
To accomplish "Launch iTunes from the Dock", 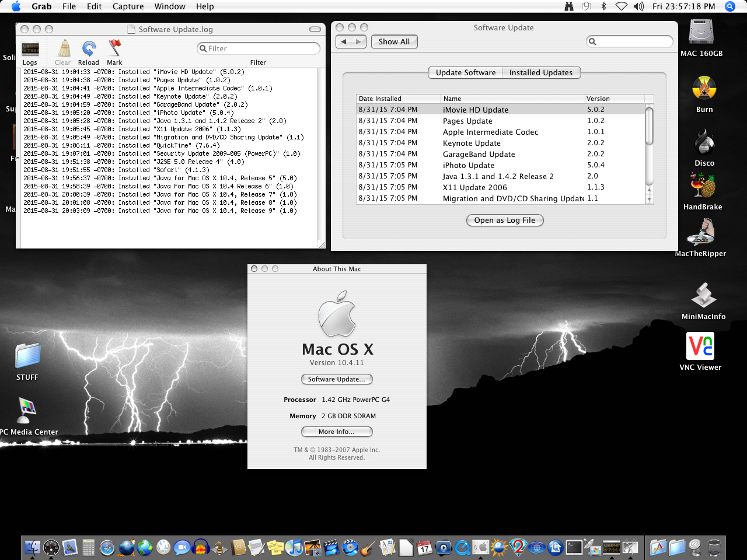I will click(294, 547).
